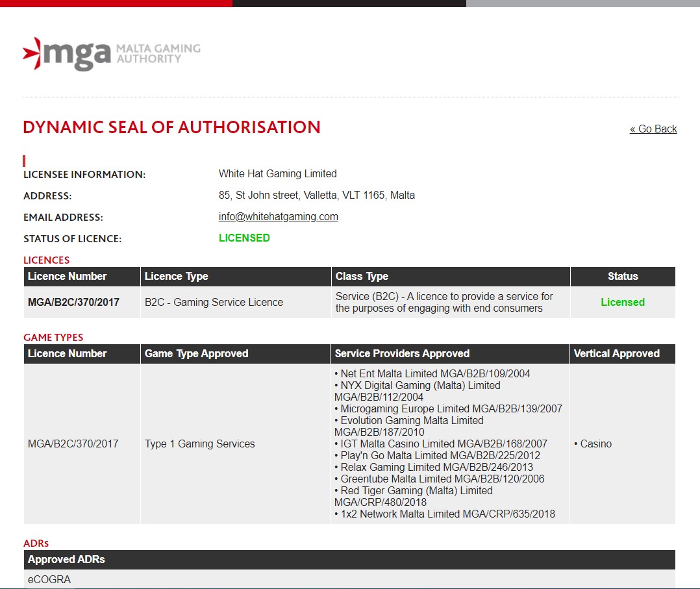The width and height of the screenshot is (700, 589).
Task: Click the eCOGRA ADR entry
Action: 49,580
